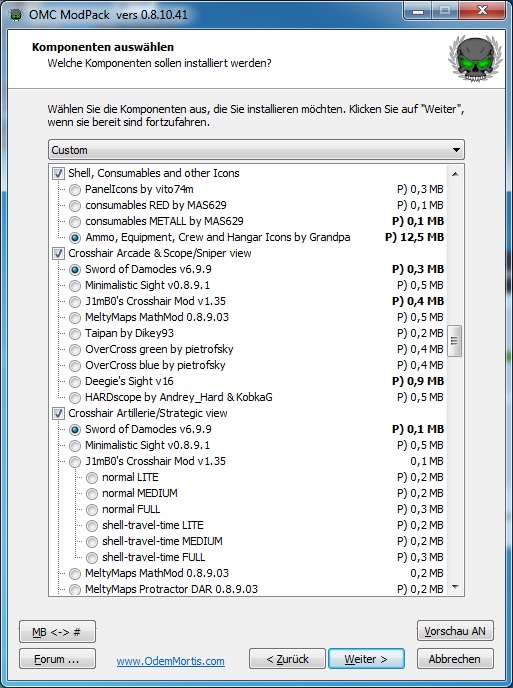Select Sword of Damocles under Arcade crosshair
The height and width of the screenshot is (688, 513).
point(75,270)
